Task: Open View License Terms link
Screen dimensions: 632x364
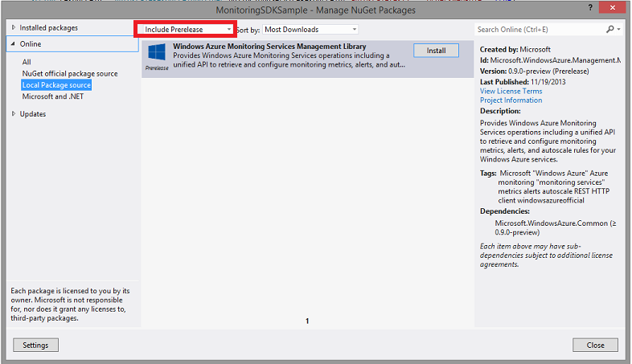Action: (511, 91)
